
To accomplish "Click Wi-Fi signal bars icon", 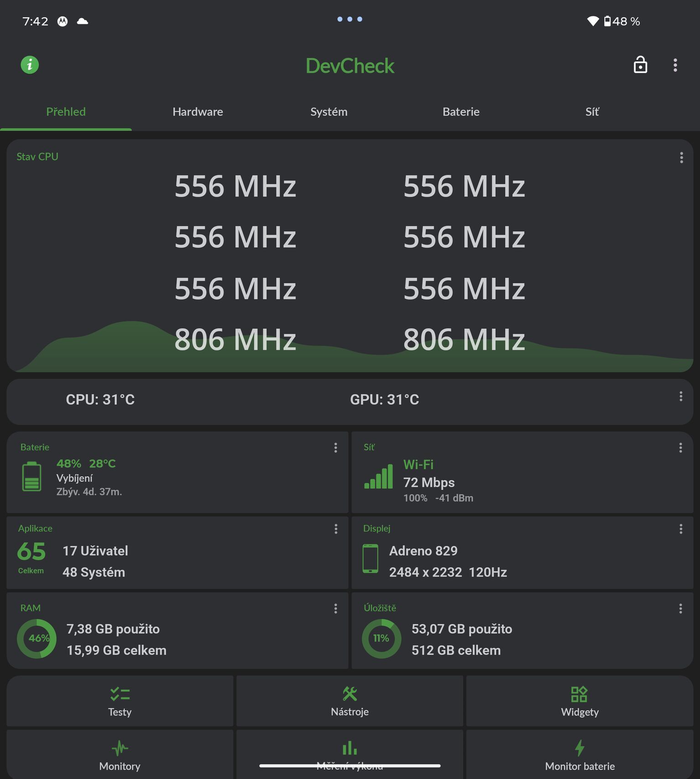I will click(378, 476).
